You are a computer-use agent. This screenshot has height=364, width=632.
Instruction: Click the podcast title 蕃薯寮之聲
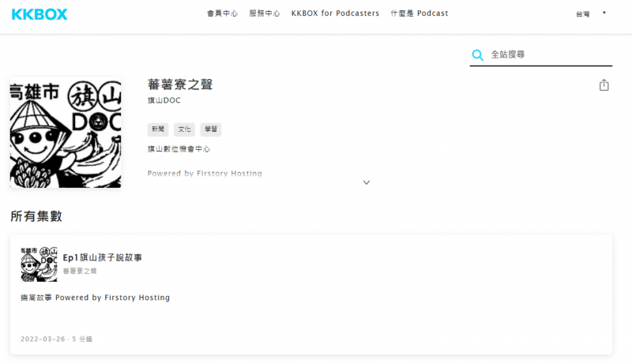pyautogui.click(x=180, y=84)
